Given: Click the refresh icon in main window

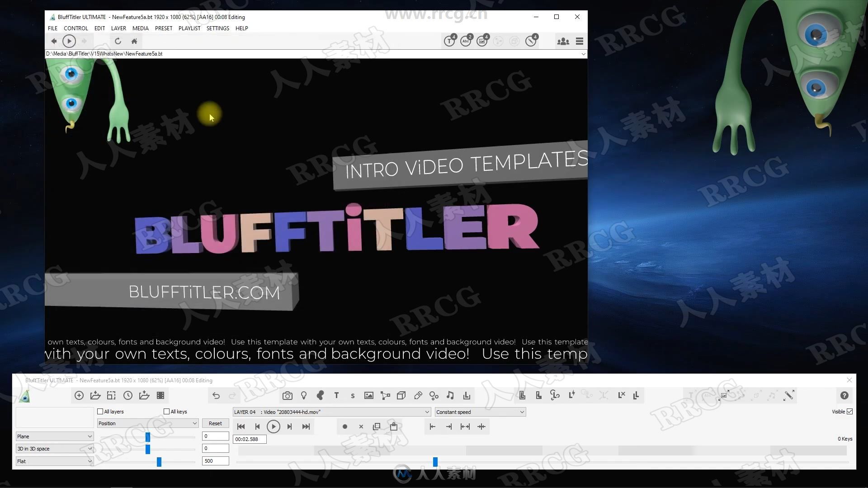Looking at the screenshot, I should (118, 41).
